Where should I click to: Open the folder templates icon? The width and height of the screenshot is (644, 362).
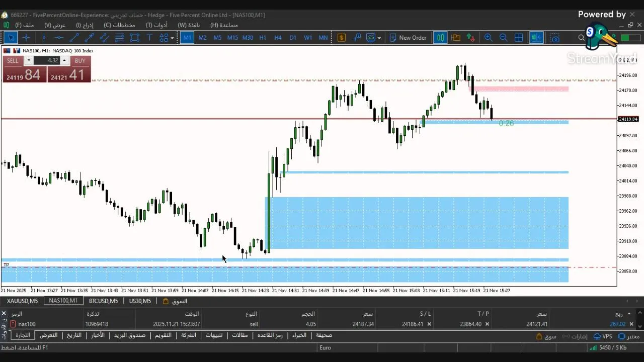pos(456,38)
